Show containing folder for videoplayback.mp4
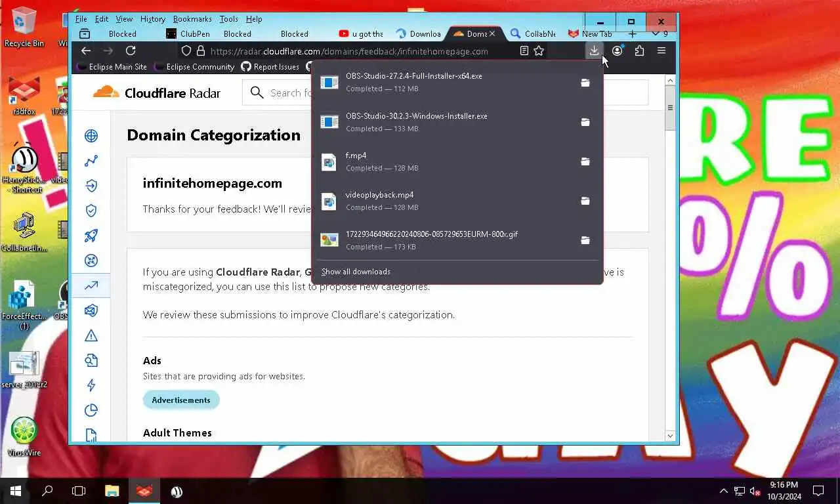The width and height of the screenshot is (840, 504). pos(585,201)
